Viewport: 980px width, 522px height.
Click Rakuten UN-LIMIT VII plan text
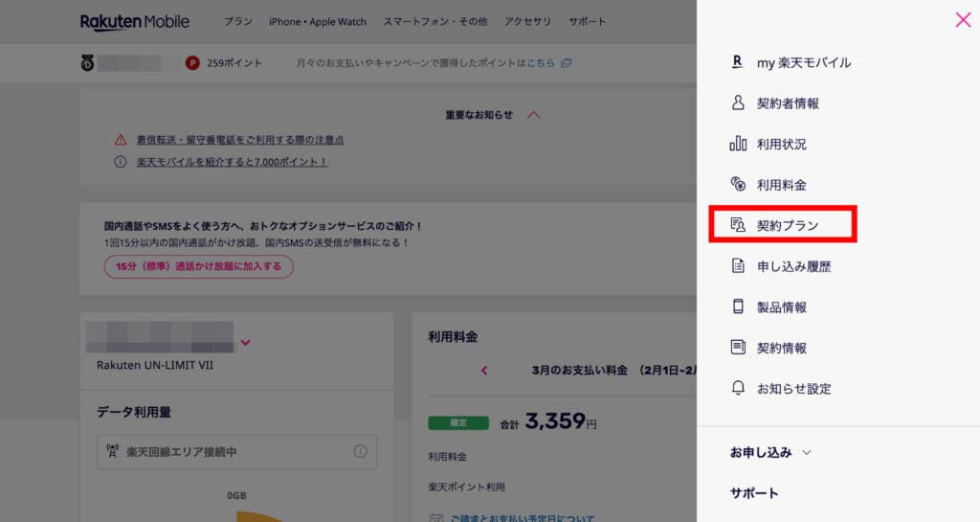pyautogui.click(x=155, y=365)
